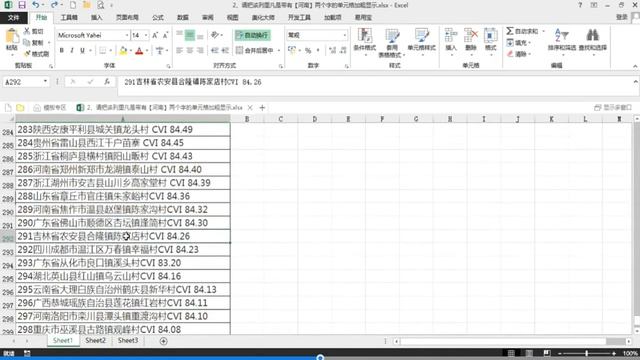This screenshot has width=640, height=360.
Task: Open Cell Styles (单元格样式)
Action: pyautogui.click(x=422, y=41)
